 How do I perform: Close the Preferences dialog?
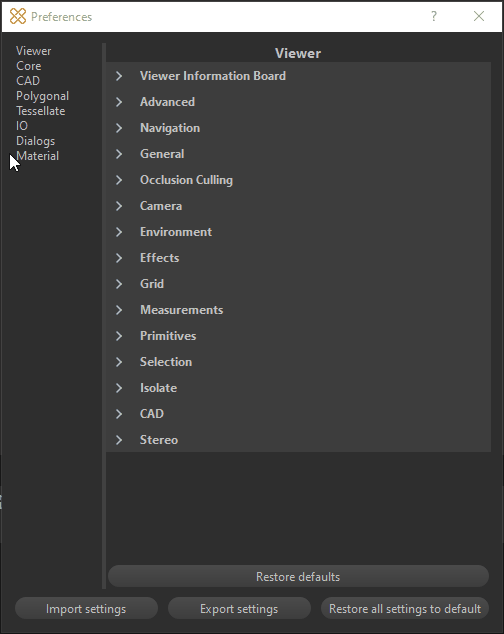pos(479,17)
